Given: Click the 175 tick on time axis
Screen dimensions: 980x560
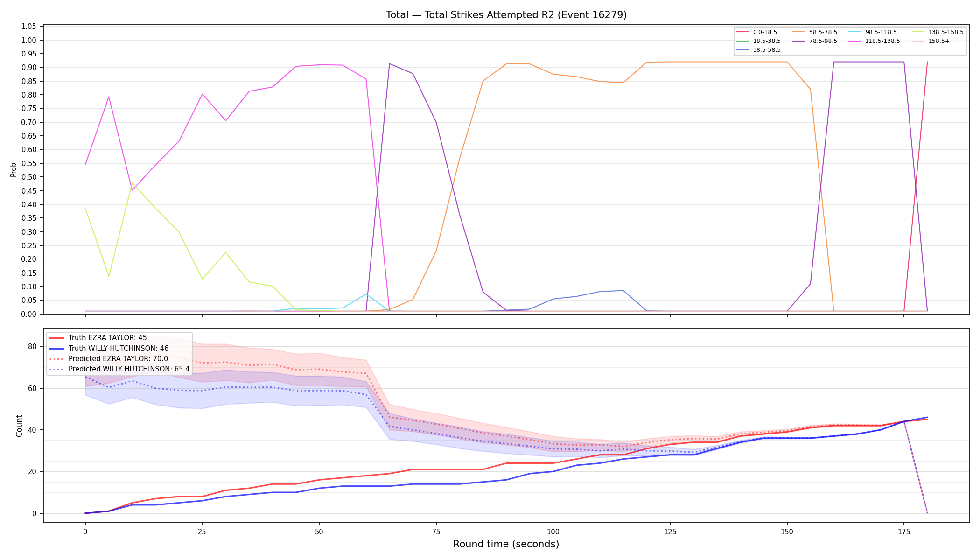Looking at the screenshot, I should click(x=904, y=531).
